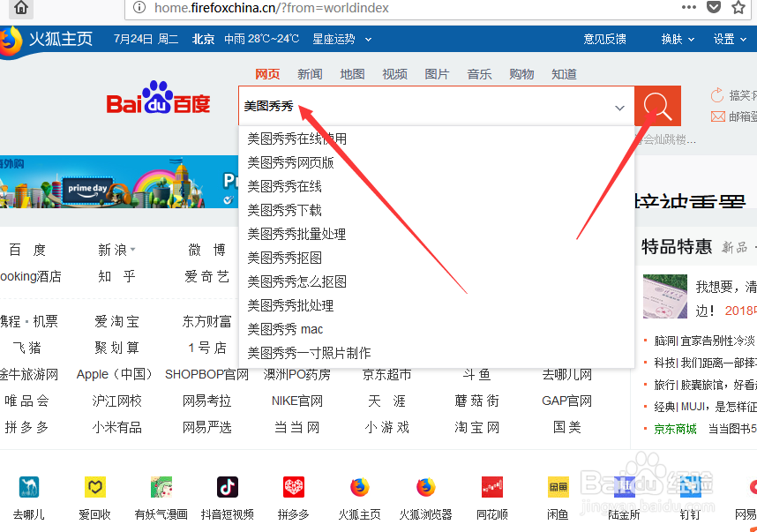The image size is (757, 532).
Task: Click the 意见反馈 feedback link
Action: (x=605, y=39)
